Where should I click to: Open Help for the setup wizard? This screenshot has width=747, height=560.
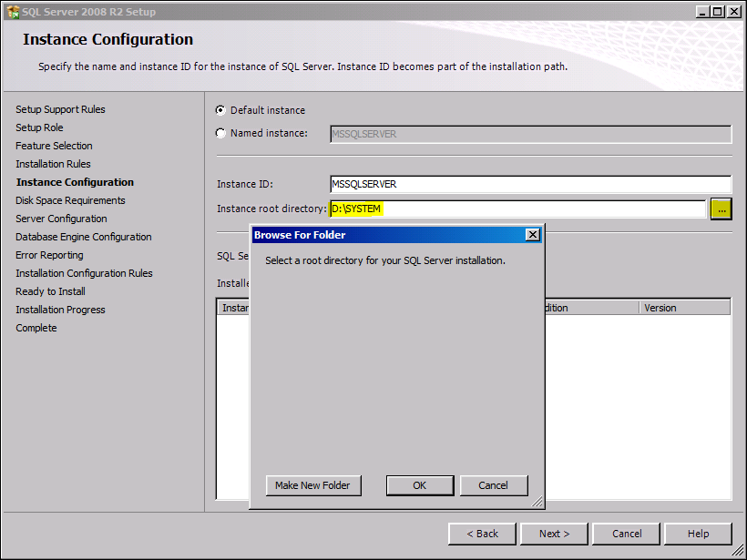698,534
